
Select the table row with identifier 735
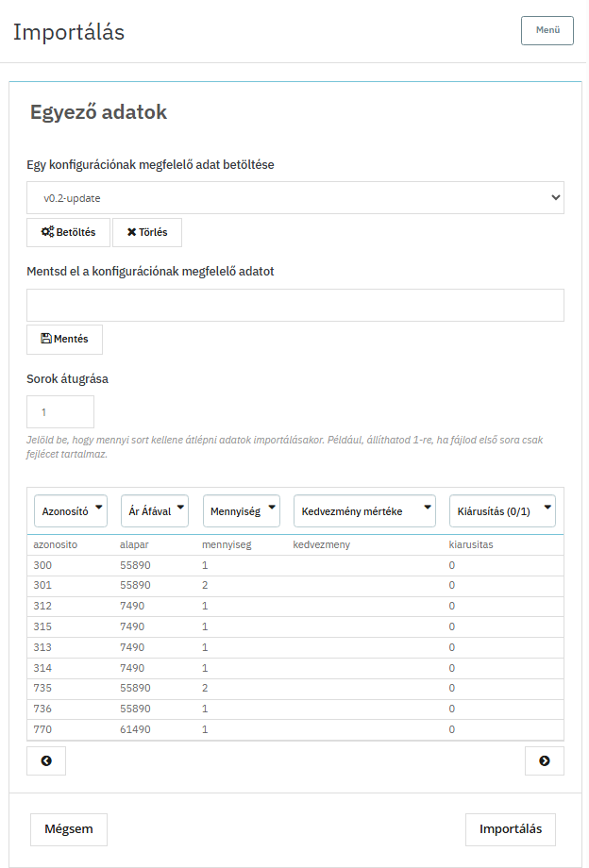click(x=294, y=689)
